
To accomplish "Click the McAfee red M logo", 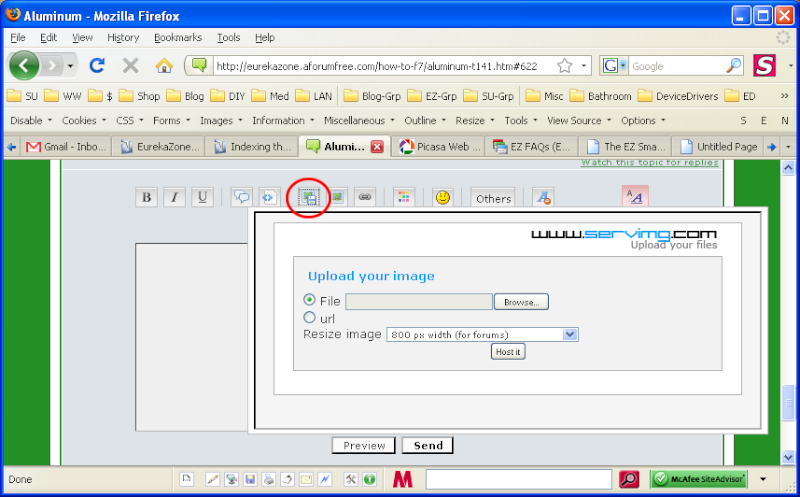I will [x=403, y=479].
